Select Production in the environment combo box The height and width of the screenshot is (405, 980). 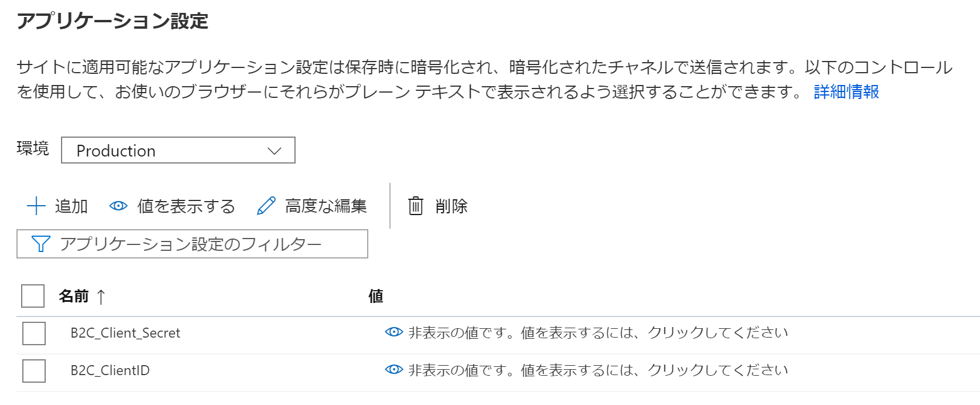point(176,151)
